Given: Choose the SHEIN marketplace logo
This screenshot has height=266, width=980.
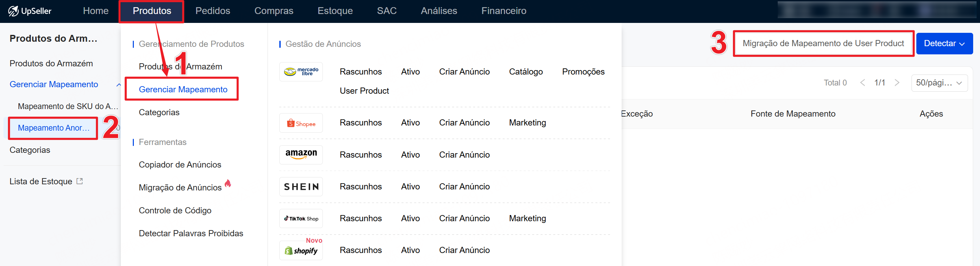Looking at the screenshot, I should click(301, 187).
